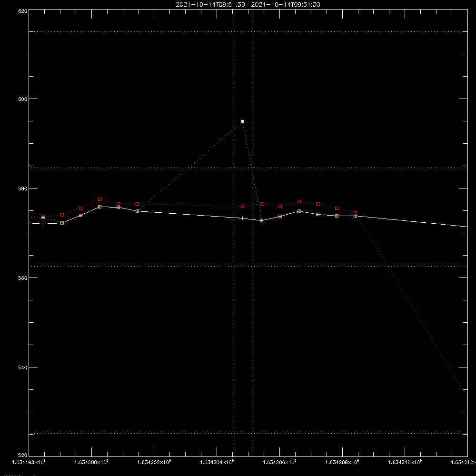This screenshot has height=476, width=476.
Task: Select the last red square before the steep drop
Action: coord(356,213)
